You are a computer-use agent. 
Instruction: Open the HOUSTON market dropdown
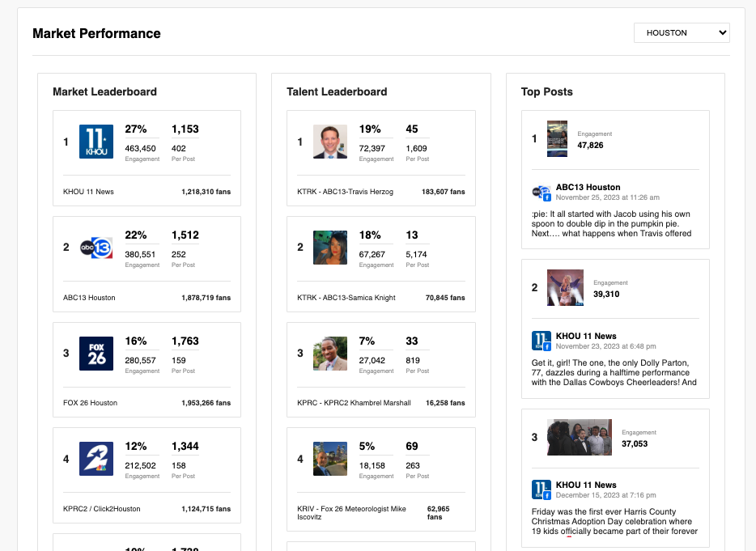682,33
